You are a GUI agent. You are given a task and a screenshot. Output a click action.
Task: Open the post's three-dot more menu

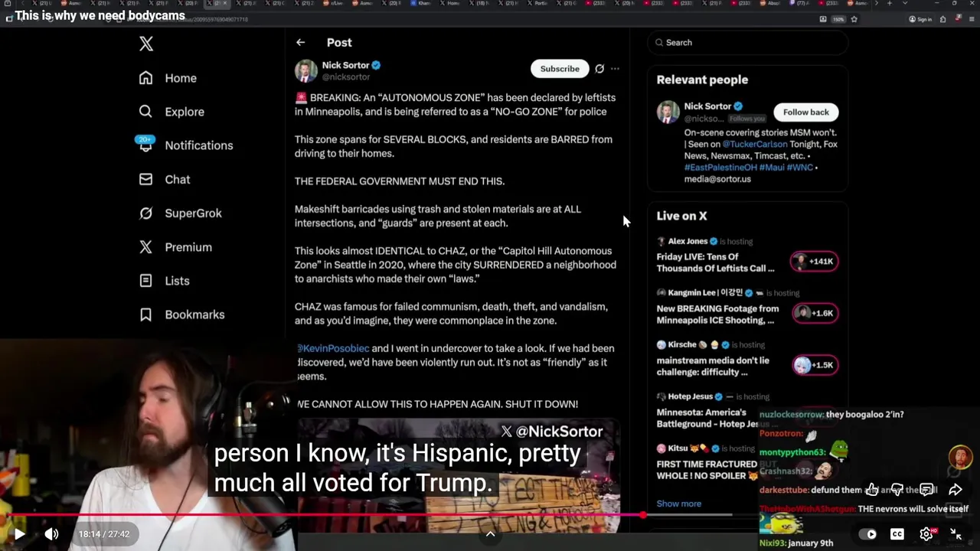615,69
